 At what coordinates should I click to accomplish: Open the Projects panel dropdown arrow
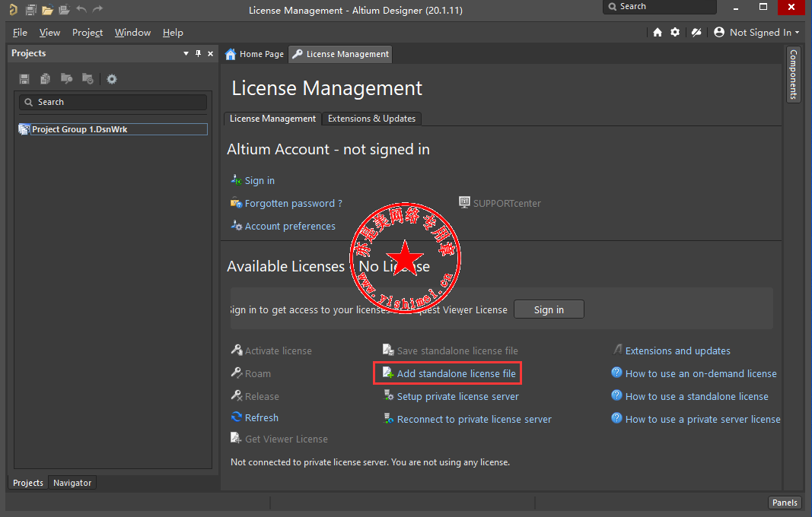pos(186,53)
